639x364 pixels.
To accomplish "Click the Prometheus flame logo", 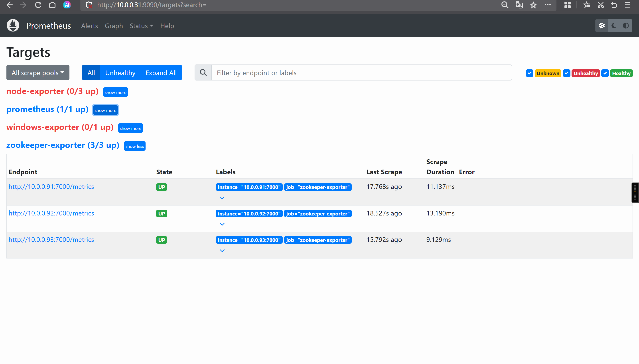I will (13, 25).
